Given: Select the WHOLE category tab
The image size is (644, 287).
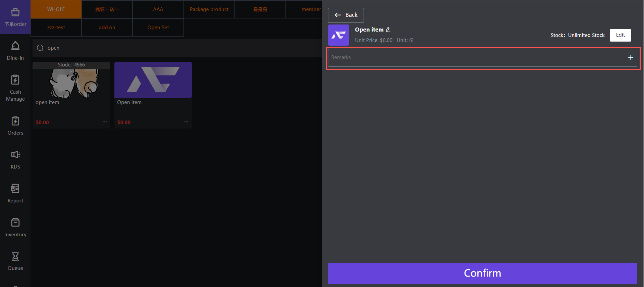Looking at the screenshot, I should click(x=56, y=9).
